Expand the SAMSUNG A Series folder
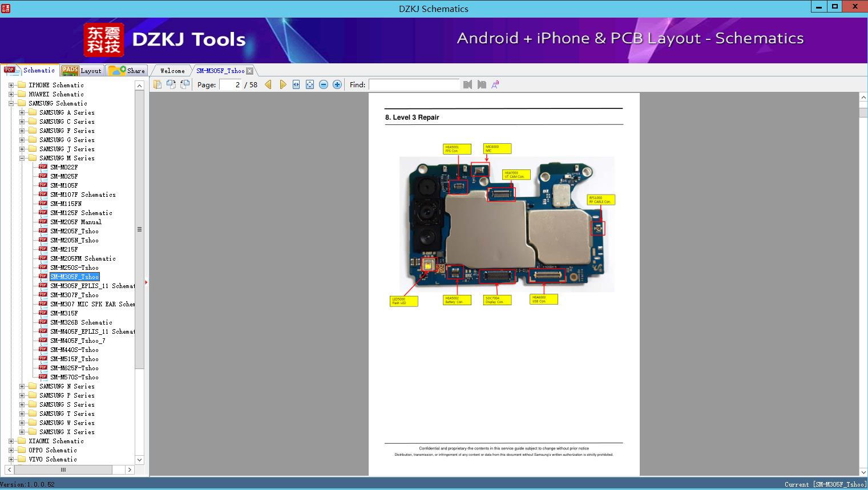868x490 pixels. pyautogui.click(x=22, y=112)
